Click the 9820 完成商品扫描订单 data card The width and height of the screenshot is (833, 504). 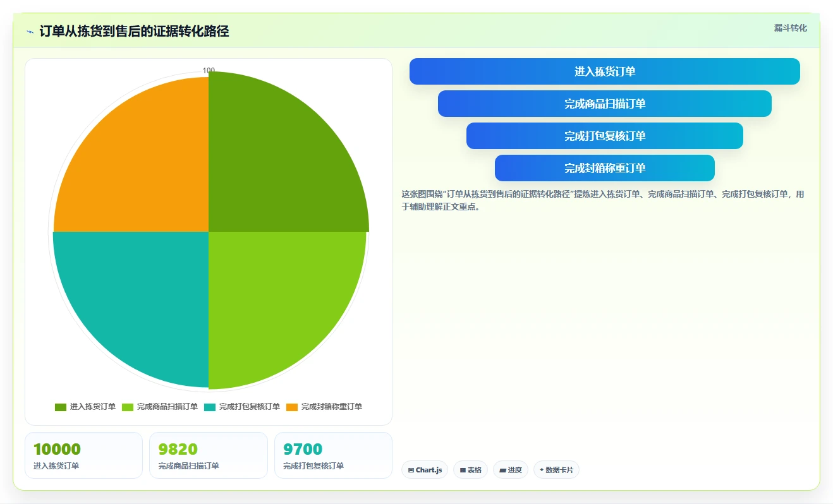(209, 455)
